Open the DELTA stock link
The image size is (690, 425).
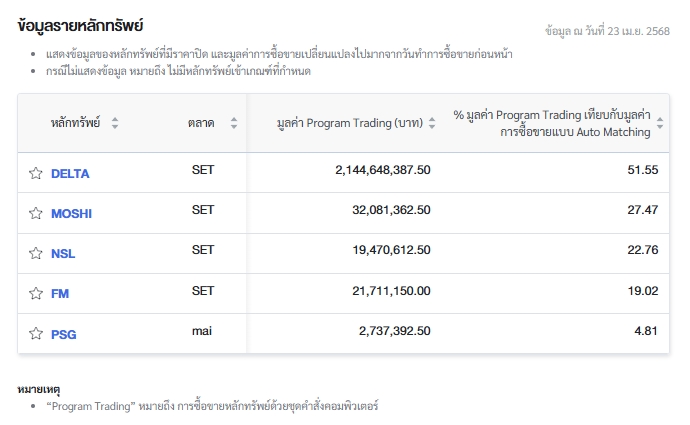click(70, 173)
